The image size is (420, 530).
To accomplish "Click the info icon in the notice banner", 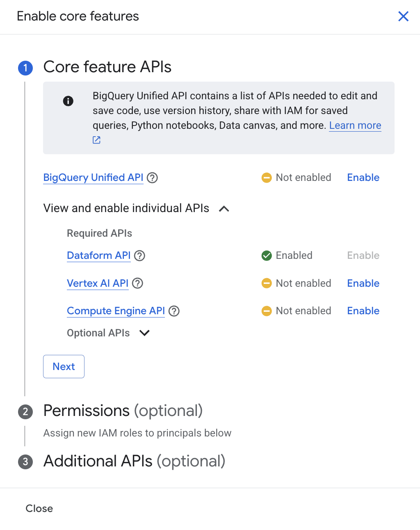I will (x=68, y=101).
